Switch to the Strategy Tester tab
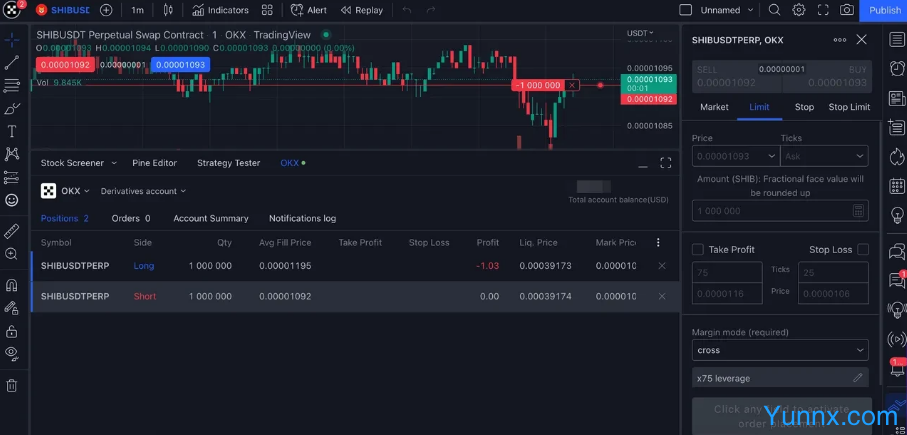This screenshot has height=435, width=907. pyautogui.click(x=228, y=163)
